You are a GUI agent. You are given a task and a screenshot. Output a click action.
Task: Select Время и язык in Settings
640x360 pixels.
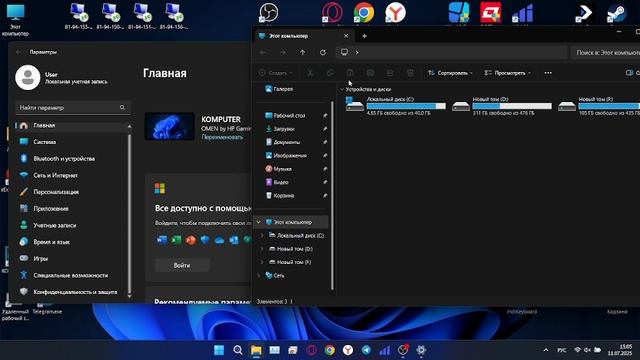click(x=72, y=242)
